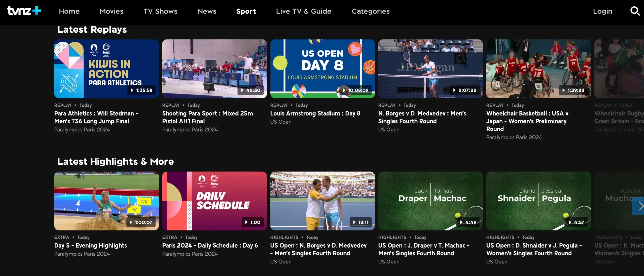Open Live TV & Guide
Image resolution: width=644 pixels, height=276 pixels.
click(x=304, y=11)
